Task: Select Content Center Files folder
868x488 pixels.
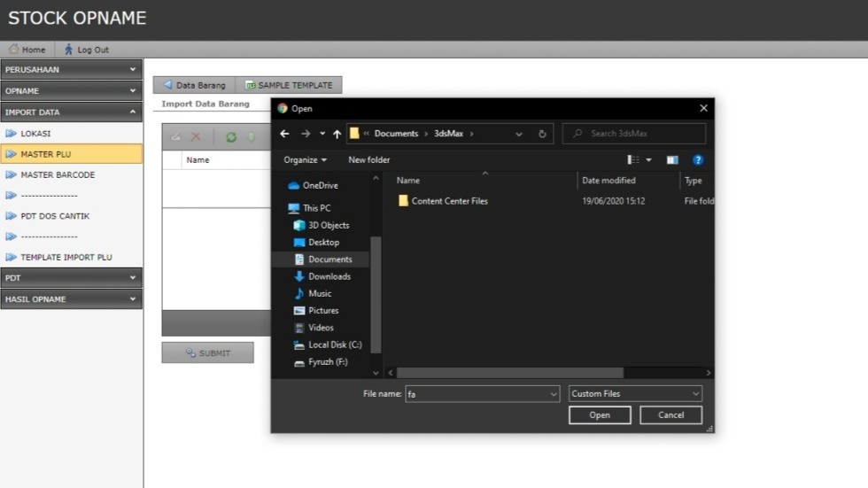Action: [x=443, y=201]
